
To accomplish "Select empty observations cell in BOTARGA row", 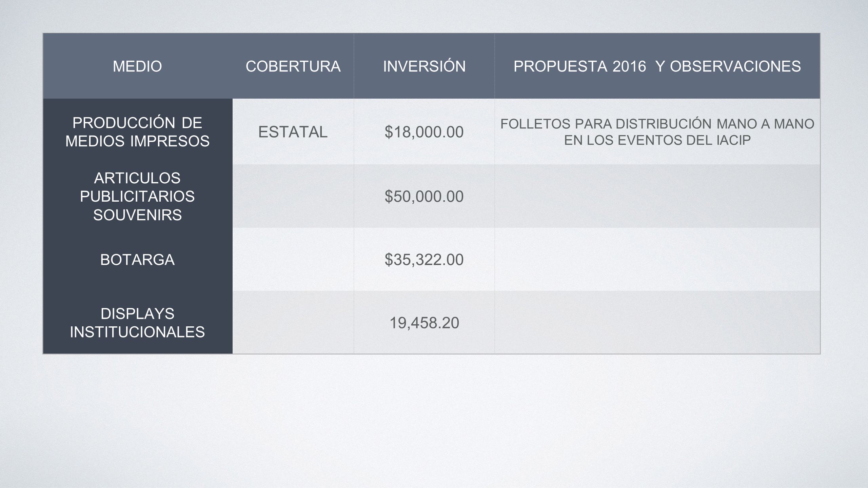I will [x=657, y=259].
